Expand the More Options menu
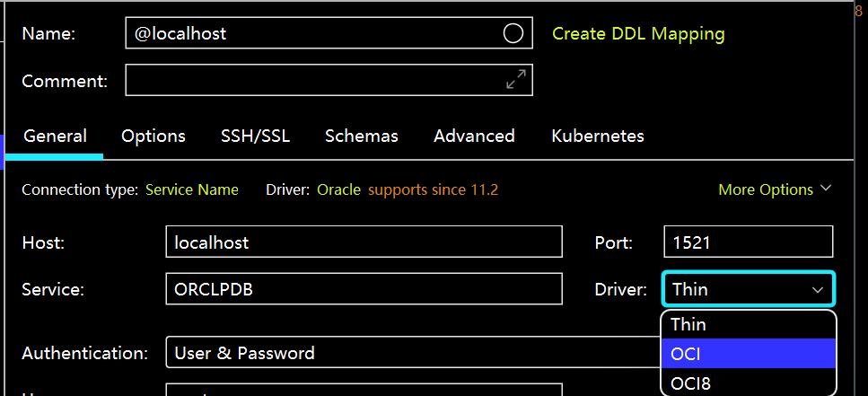The height and width of the screenshot is (396, 868). click(x=775, y=190)
